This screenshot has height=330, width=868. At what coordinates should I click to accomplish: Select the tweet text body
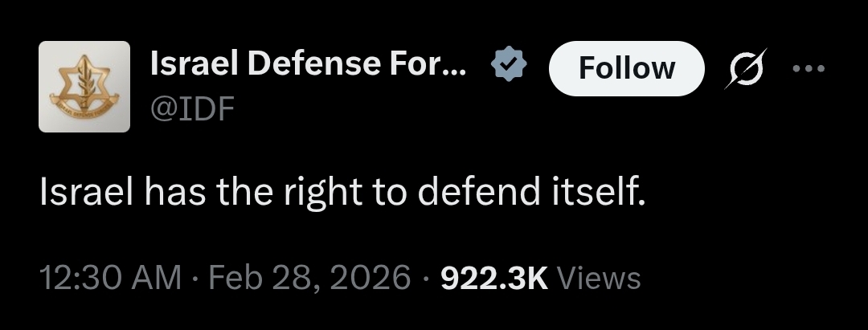342,192
